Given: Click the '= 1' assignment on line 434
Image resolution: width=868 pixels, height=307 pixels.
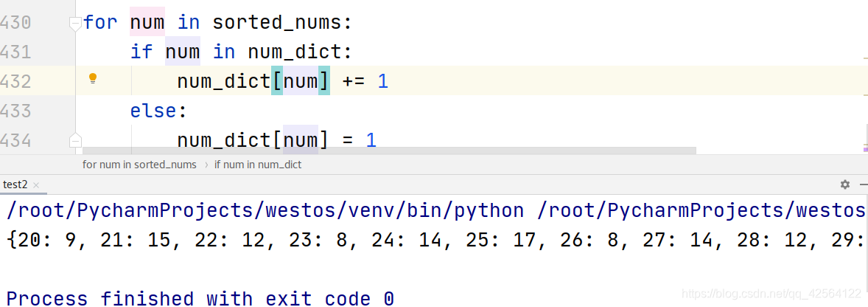Looking at the screenshot, I should click(360, 141).
